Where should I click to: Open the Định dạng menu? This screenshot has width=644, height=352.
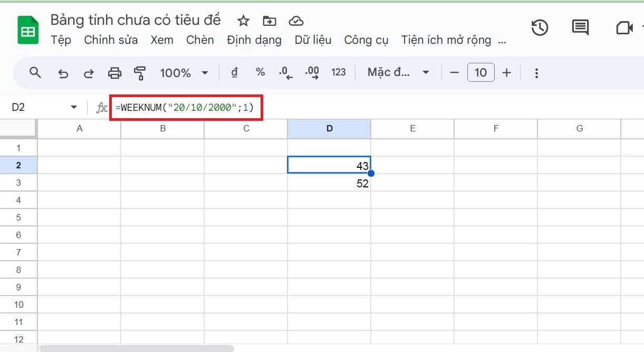254,40
